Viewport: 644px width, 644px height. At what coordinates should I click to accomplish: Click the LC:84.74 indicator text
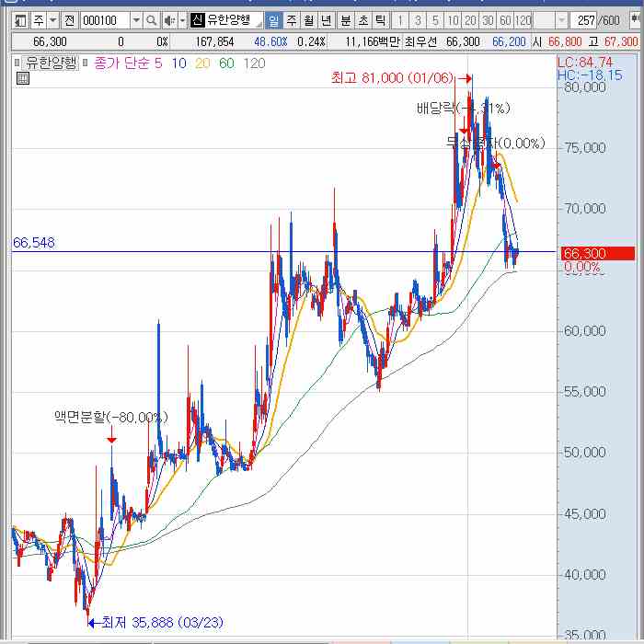584,63
